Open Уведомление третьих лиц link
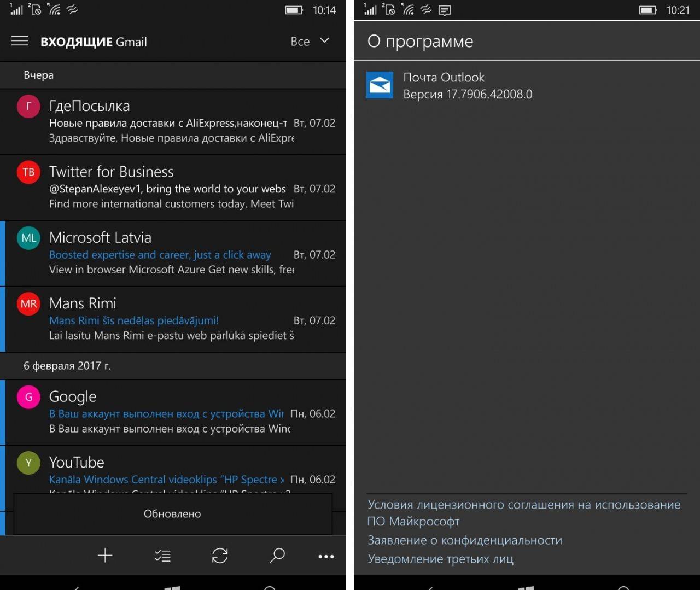Screen dimensions: 700x590 (x=440, y=559)
